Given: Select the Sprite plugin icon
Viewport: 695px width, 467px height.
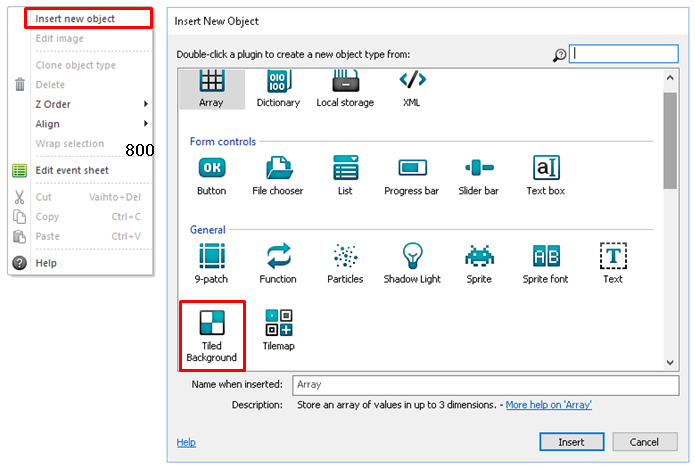Looking at the screenshot, I should (479, 256).
